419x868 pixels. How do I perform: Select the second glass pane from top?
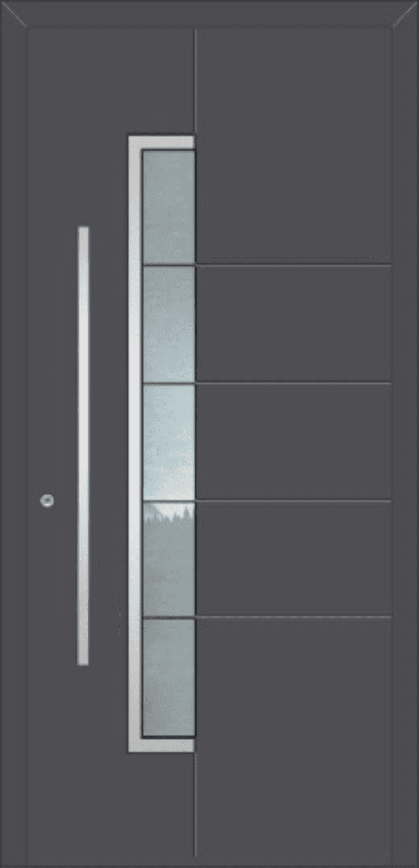pos(168,324)
